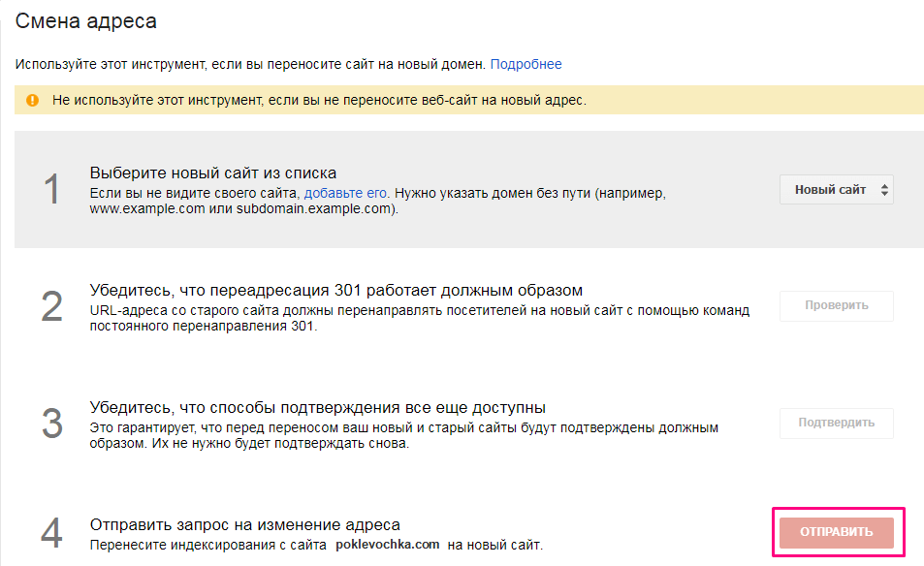Click the intro sentence "Используйте этот инструмент"
This screenshot has width=924, height=566.
(249, 65)
